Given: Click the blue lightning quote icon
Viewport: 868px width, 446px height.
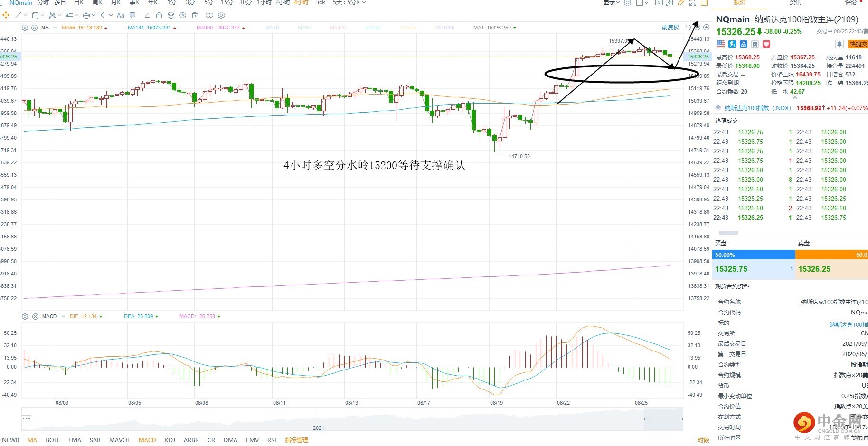Looking at the screenshot, I should pyautogui.click(x=732, y=44).
